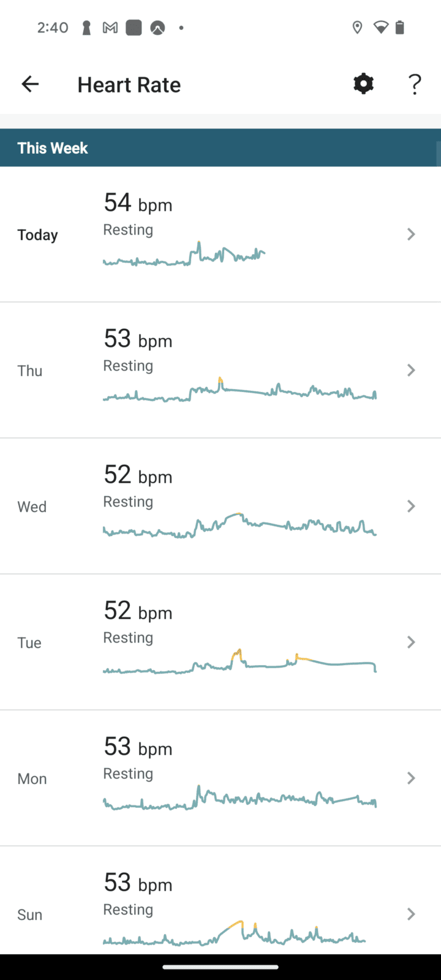View Tuesday's heart rate graph
The image size is (441, 980).
(x=239, y=661)
